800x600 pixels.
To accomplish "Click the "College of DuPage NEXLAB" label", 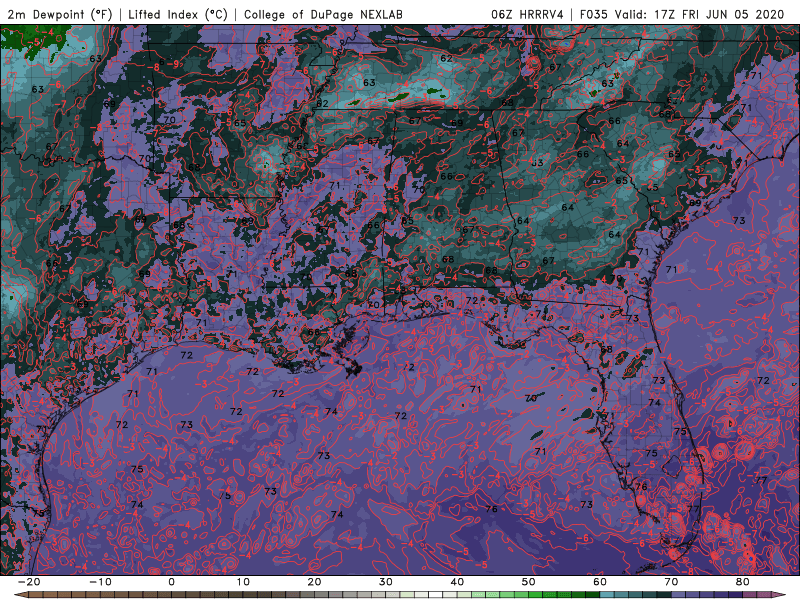I will tap(323, 15).
